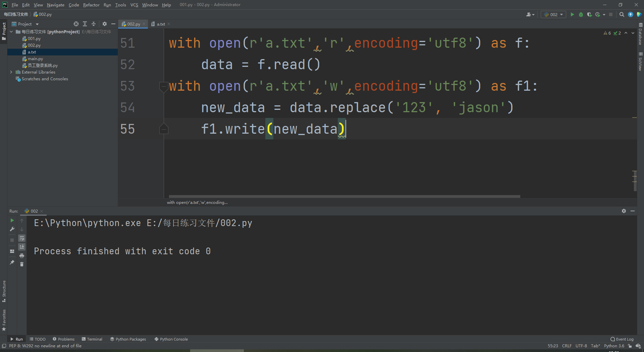Click the fold end marker on line 55
Screen dimensions: 644x352
[164, 129]
